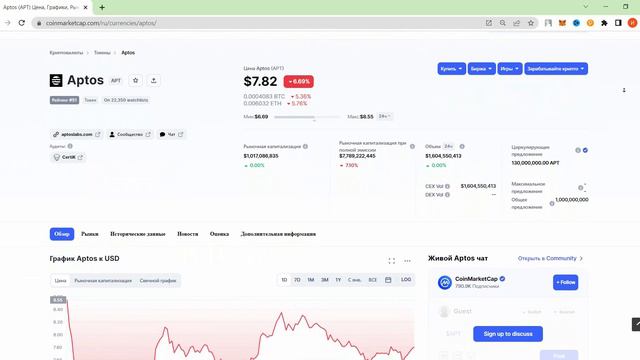Open the Historical data tab
Screen dimensions: 640x360
(x=138, y=234)
